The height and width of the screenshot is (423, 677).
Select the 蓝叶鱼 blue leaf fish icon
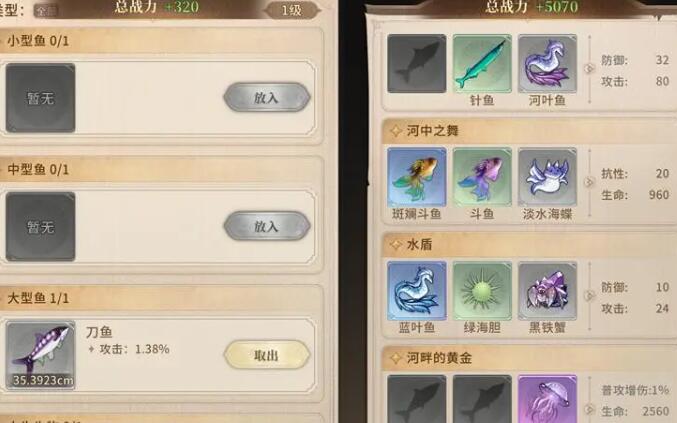pyautogui.click(x=417, y=291)
